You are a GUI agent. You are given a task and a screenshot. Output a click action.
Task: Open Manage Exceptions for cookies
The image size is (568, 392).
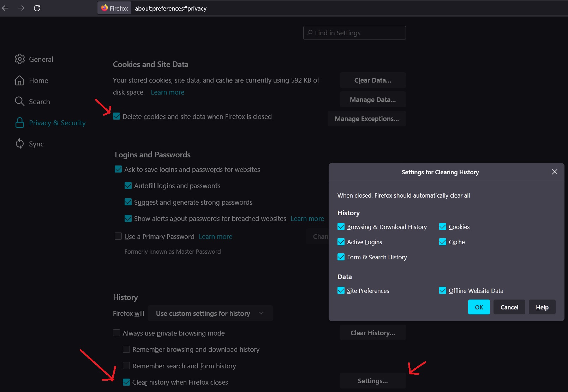click(x=367, y=119)
